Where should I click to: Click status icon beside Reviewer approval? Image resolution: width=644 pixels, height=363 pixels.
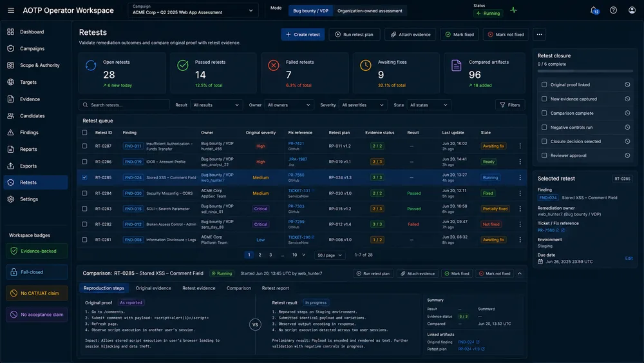(x=627, y=155)
